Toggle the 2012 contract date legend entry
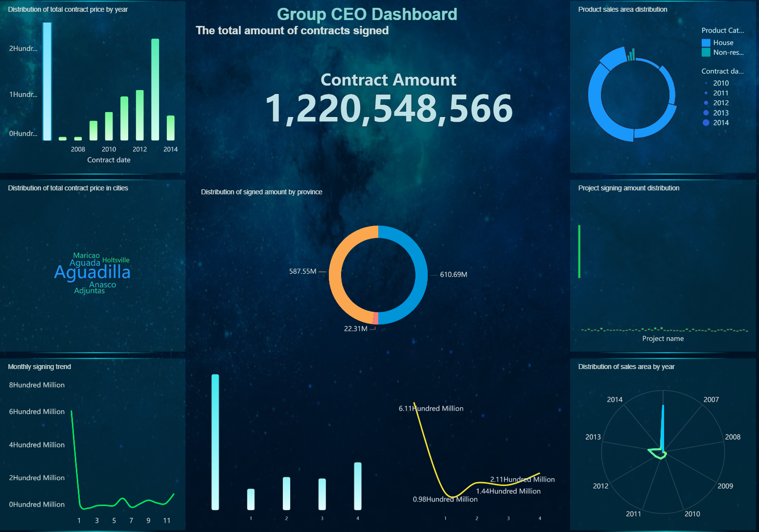 click(720, 103)
